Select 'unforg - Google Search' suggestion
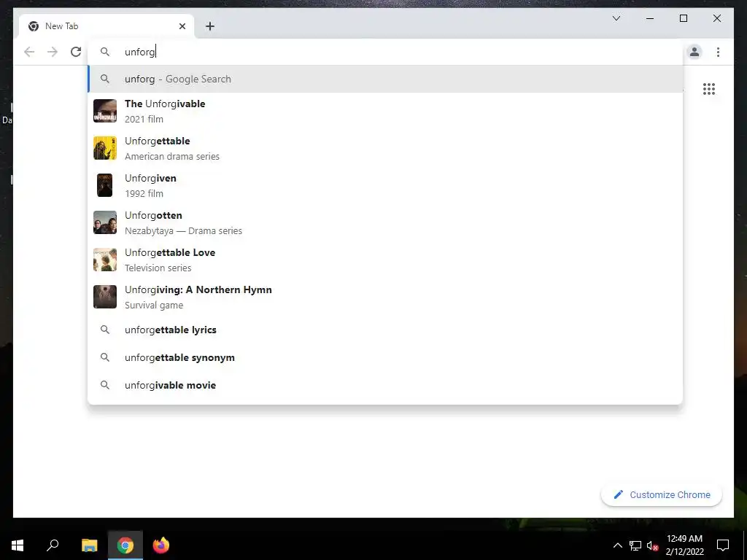The width and height of the screenshot is (747, 560). (x=385, y=79)
